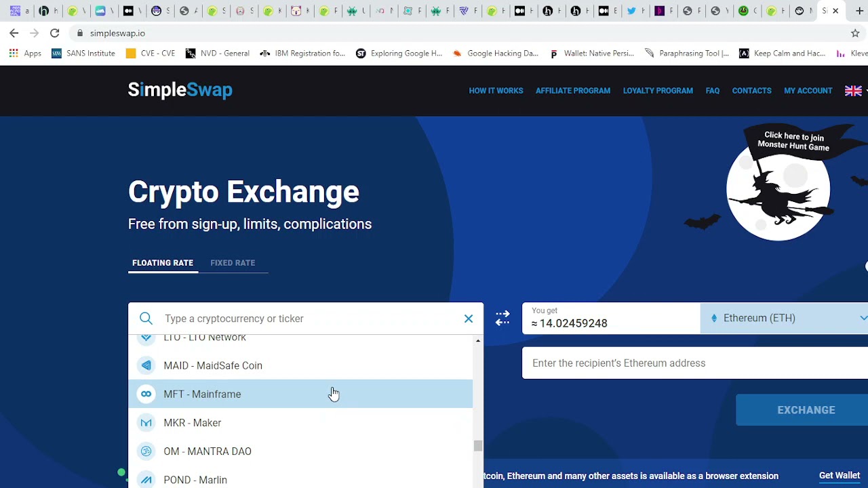Close the active browser tab

coord(835,11)
